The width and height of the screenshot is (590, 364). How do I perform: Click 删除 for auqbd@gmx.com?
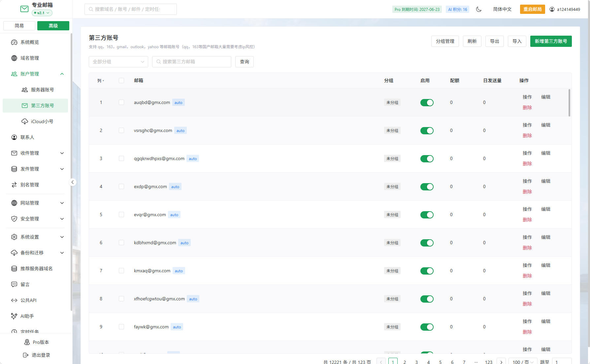tap(527, 108)
